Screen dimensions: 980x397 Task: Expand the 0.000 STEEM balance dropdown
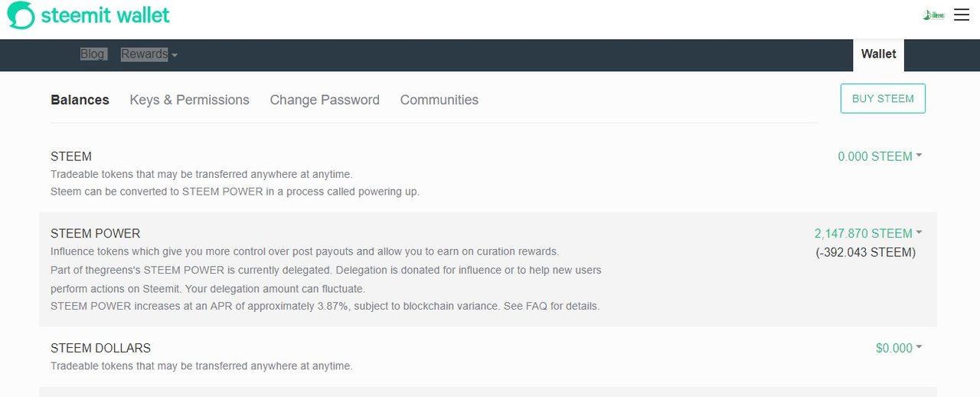click(880, 156)
